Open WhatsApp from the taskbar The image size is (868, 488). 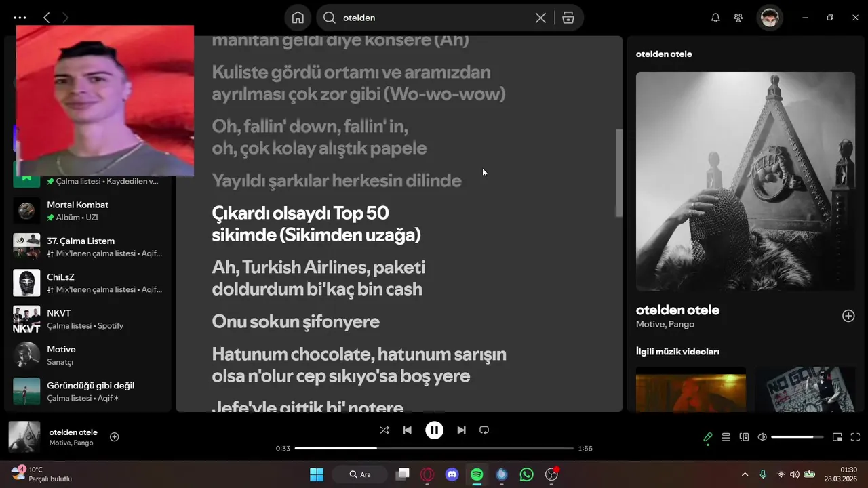(x=527, y=474)
